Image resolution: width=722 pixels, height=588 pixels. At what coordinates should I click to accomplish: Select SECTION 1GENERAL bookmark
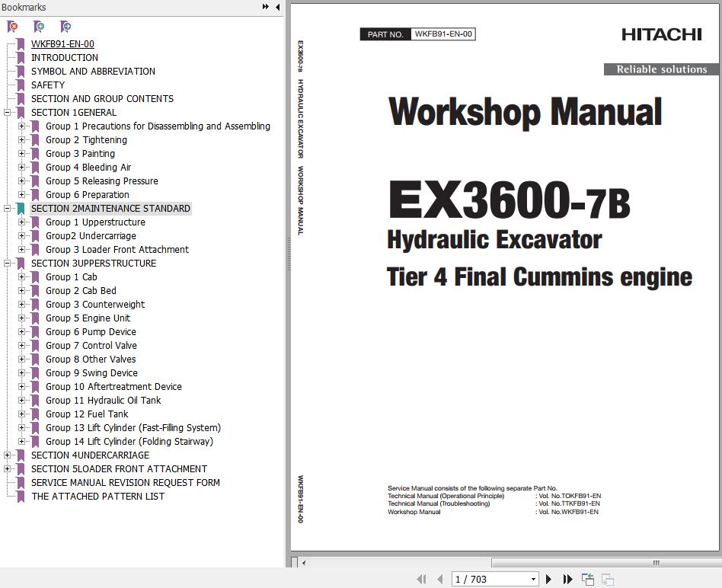click(x=74, y=113)
